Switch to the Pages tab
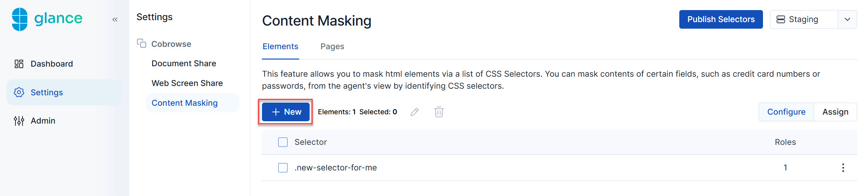This screenshot has width=868, height=196. [x=332, y=46]
